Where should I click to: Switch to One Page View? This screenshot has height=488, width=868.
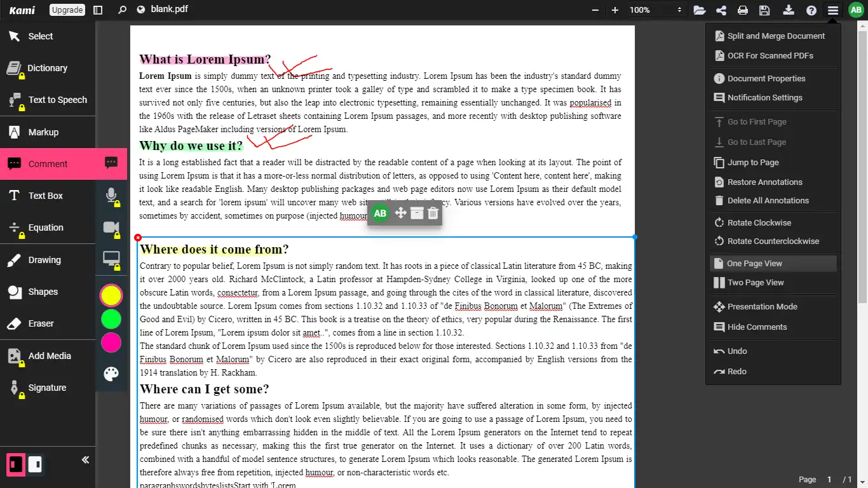click(x=773, y=264)
